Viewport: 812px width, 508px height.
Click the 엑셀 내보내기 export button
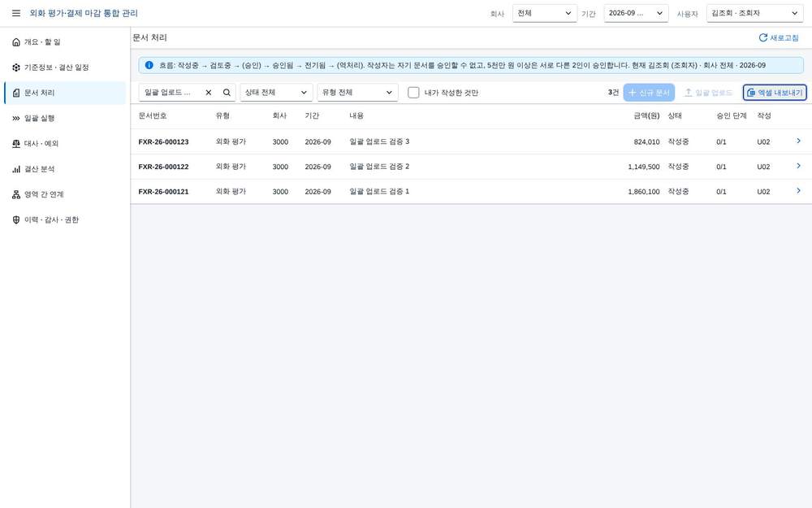click(x=775, y=93)
